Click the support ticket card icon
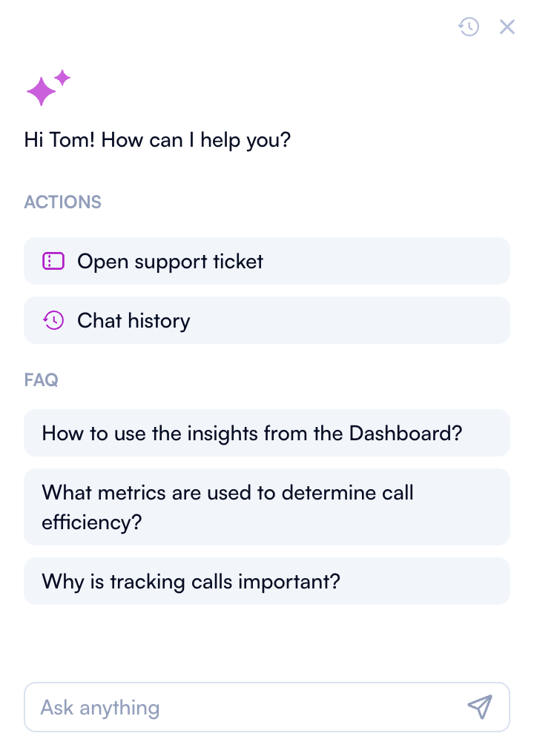This screenshot has width=534, height=756. click(x=53, y=261)
